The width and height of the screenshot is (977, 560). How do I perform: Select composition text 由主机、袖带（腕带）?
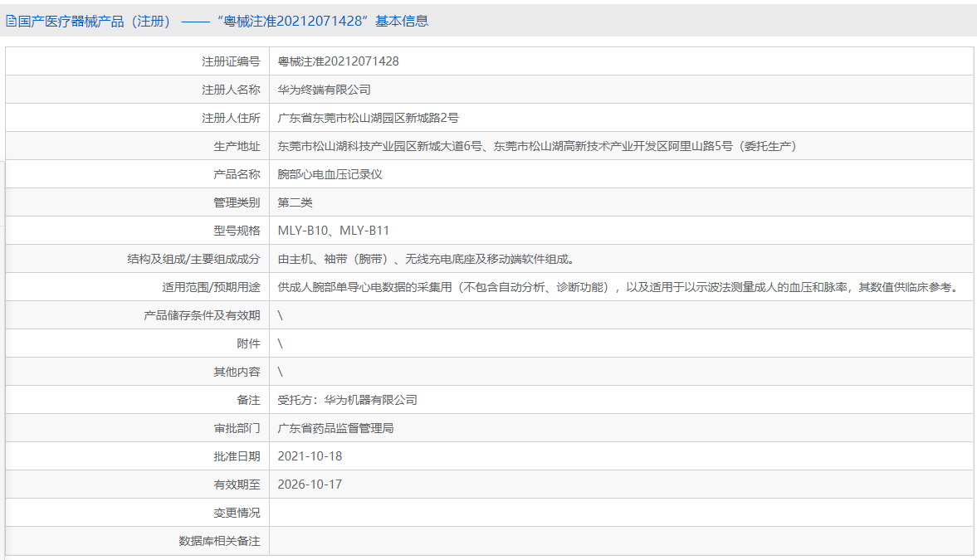coord(426,259)
